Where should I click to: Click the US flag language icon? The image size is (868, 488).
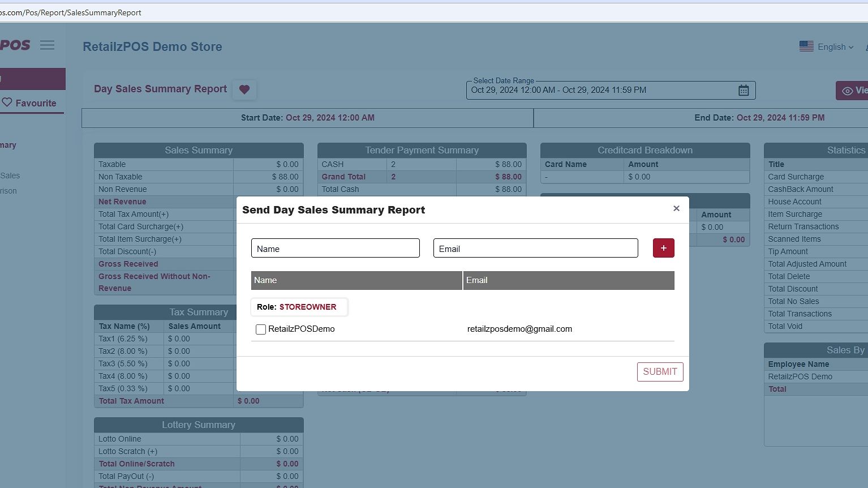click(x=806, y=46)
